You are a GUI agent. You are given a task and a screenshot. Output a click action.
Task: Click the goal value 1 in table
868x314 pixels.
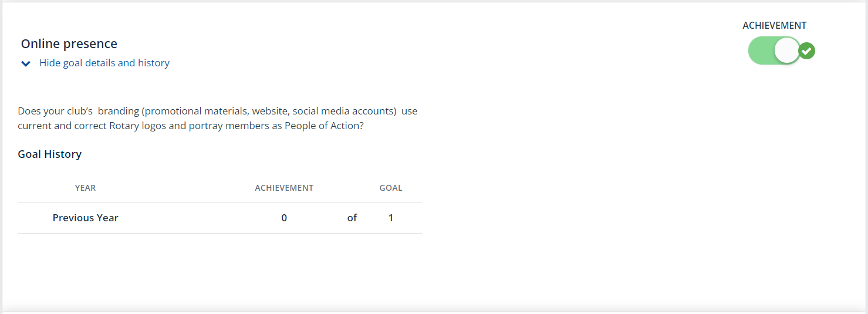pos(391,218)
